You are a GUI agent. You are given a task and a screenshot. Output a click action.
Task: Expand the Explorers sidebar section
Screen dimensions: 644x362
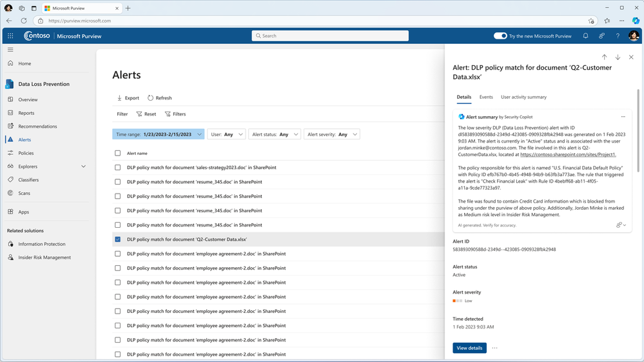(x=83, y=166)
